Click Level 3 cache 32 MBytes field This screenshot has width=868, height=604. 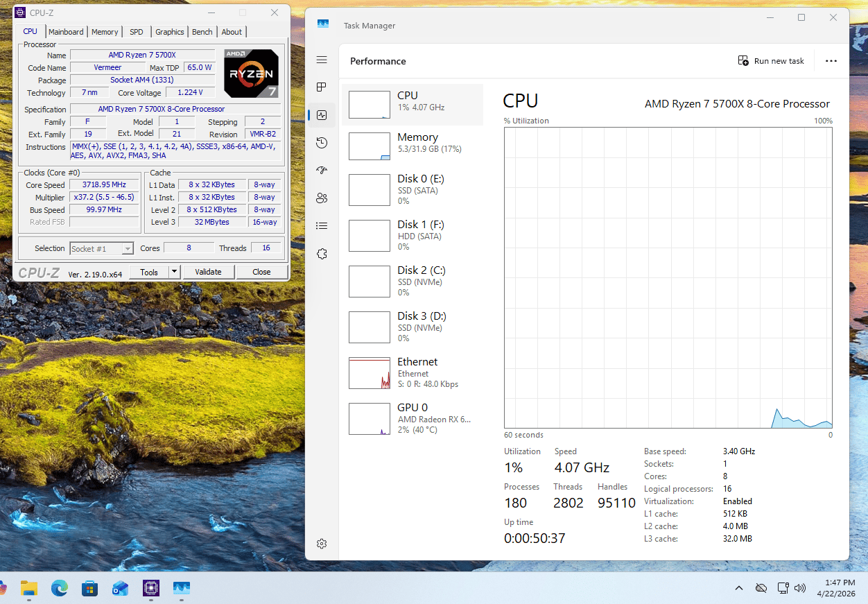pyautogui.click(x=211, y=222)
